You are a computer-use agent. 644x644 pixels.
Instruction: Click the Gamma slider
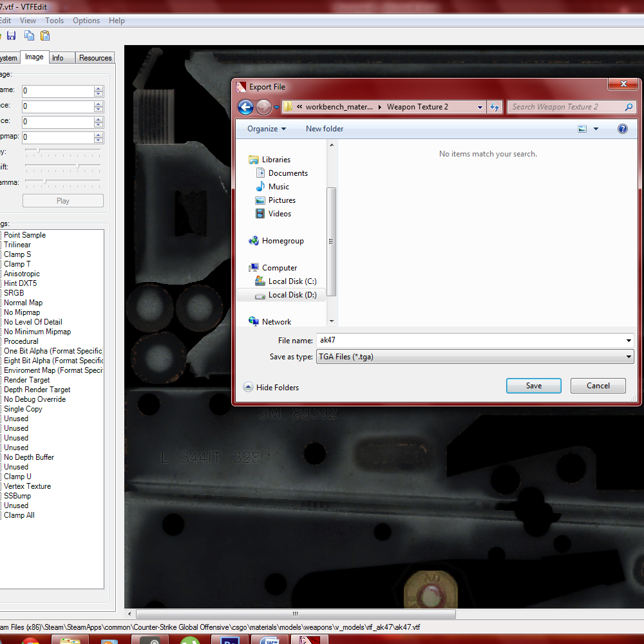(63, 182)
